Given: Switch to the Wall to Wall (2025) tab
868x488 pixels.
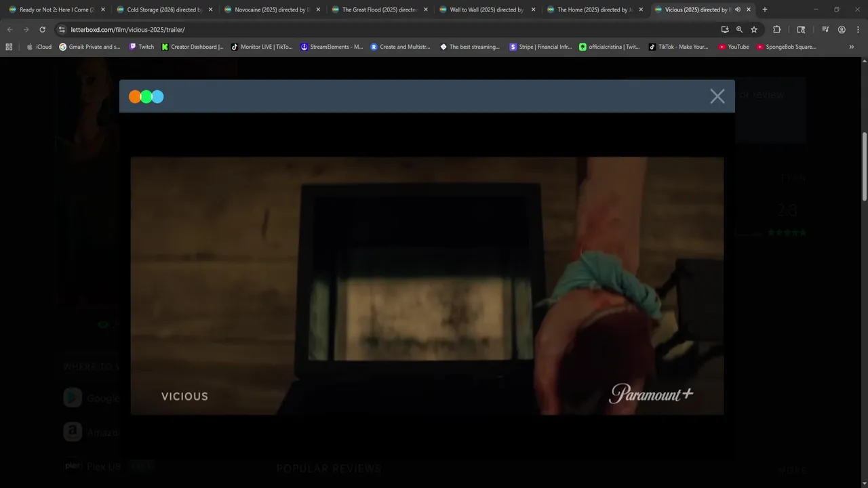Looking at the screenshot, I should pos(486,9).
